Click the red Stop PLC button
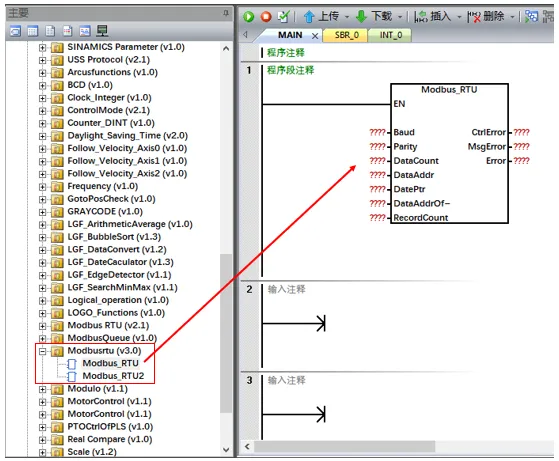The image size is (559, 461). (x=266, y=16)
